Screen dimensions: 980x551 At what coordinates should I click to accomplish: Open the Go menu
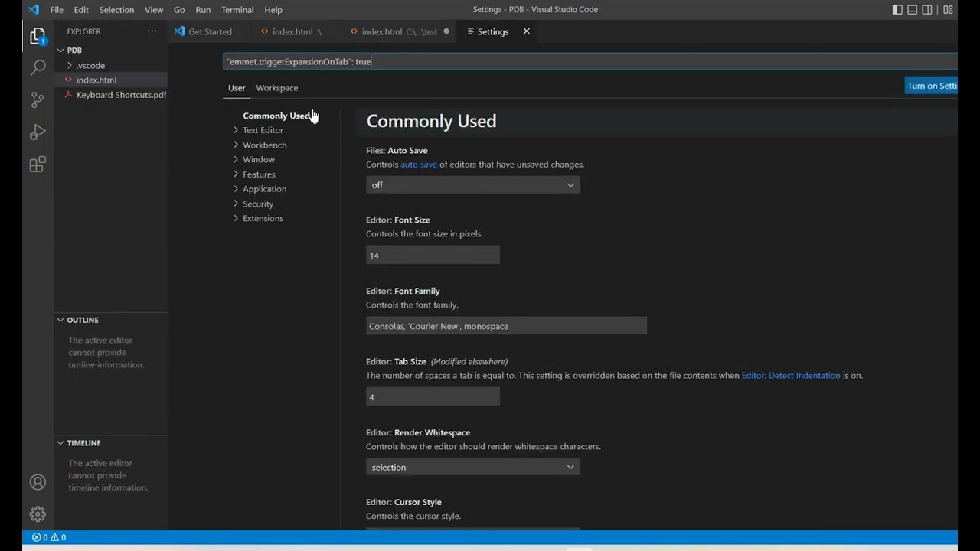click(179, 10)
